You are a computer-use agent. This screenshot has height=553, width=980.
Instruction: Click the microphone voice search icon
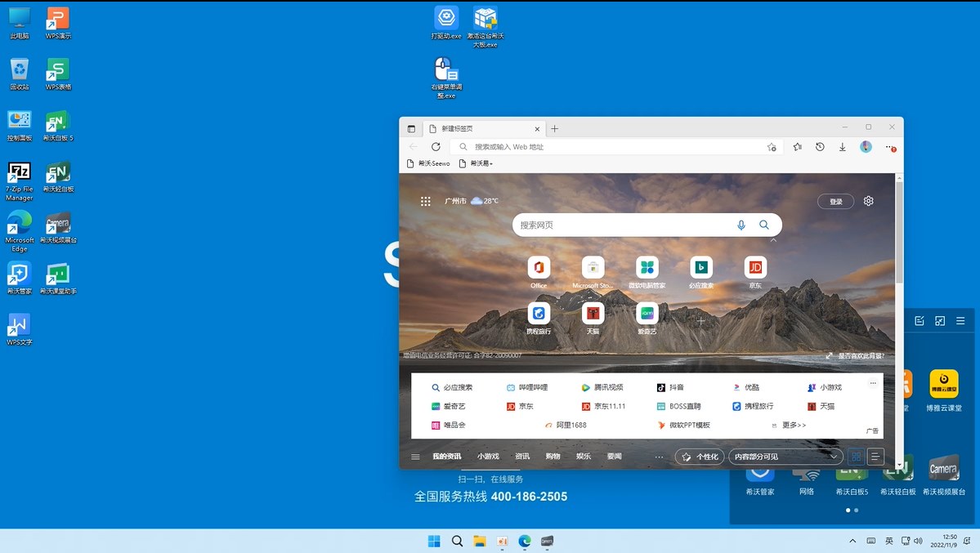(741, 225)
